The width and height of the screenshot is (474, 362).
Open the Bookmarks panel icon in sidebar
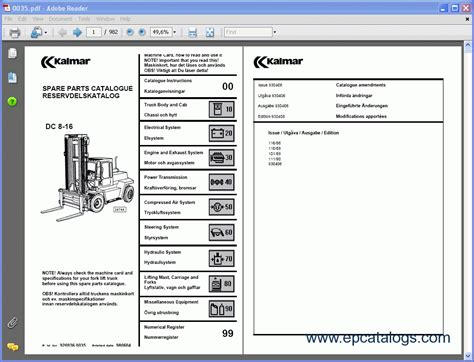click(12, 77)
